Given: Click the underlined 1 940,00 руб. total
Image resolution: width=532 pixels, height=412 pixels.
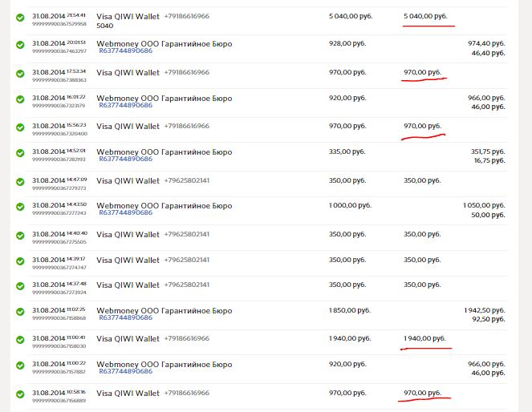Looking at the screenshot, I should 424,338.
